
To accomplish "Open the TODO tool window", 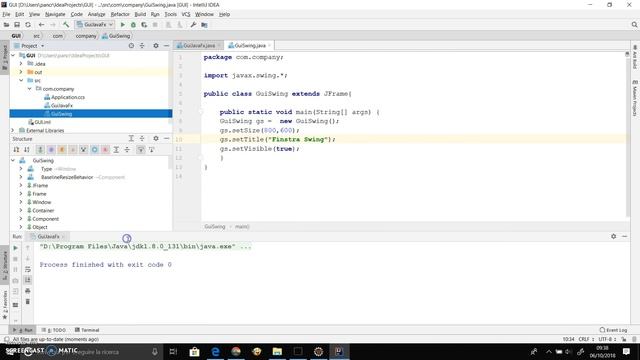I will click(x=53, y=330).
